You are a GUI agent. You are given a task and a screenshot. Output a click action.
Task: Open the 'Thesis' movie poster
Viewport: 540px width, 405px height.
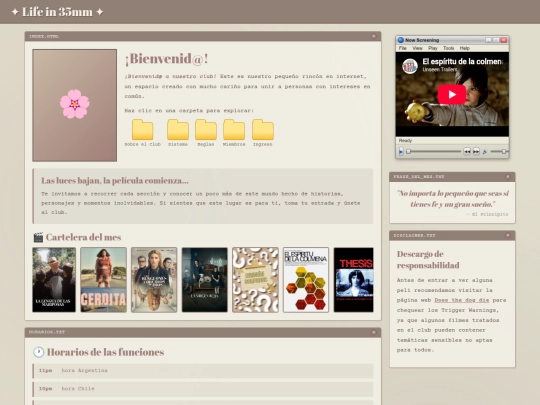pos(354,280)
